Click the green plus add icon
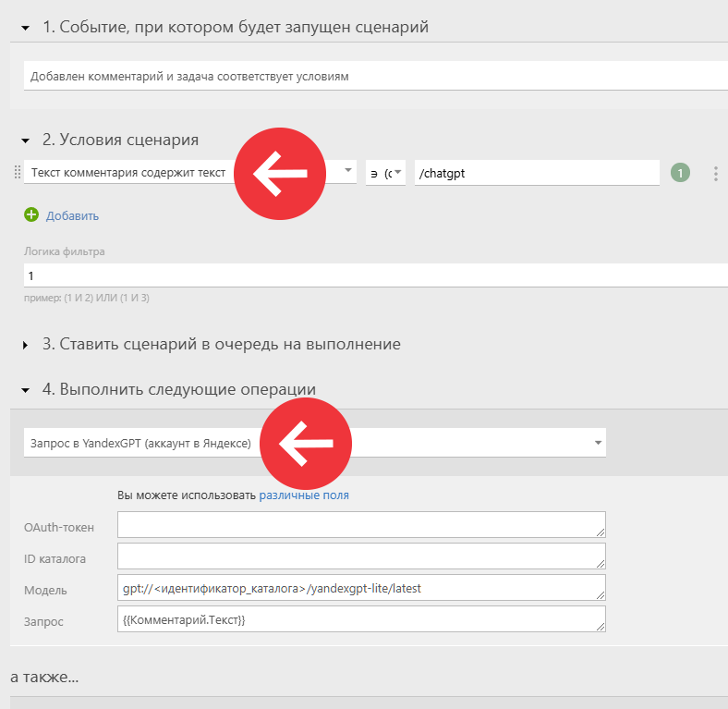 [31, 214]
